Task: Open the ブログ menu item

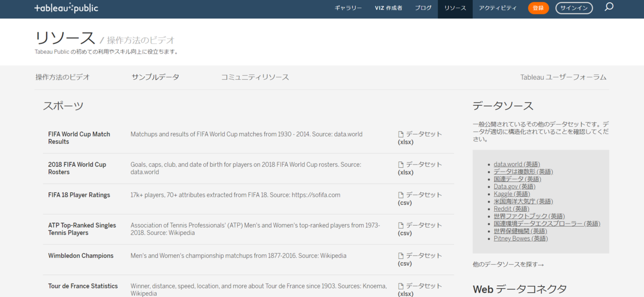Action: pyautogui.click(x=423, y=8)
